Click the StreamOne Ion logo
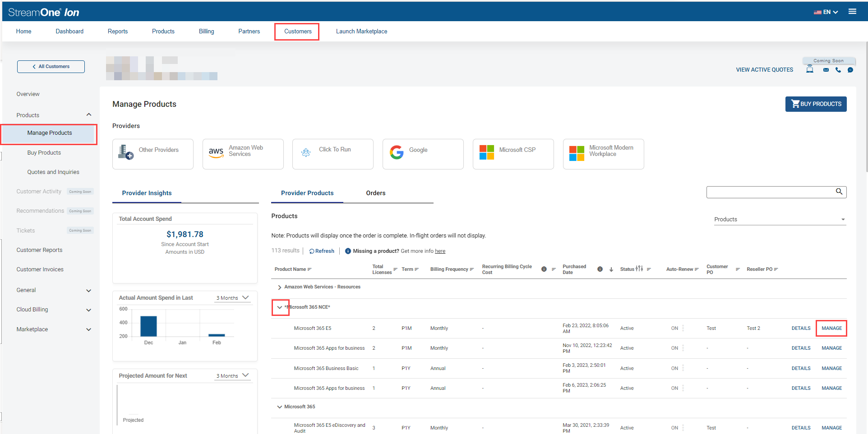 pyautogui.click(x=44, y=12)
